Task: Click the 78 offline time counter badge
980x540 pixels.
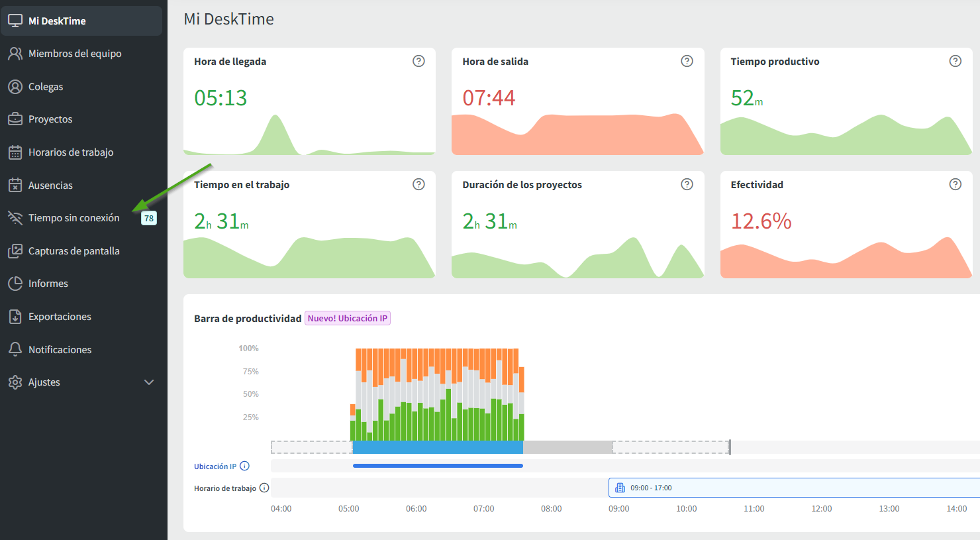Action: coord(149,218)
